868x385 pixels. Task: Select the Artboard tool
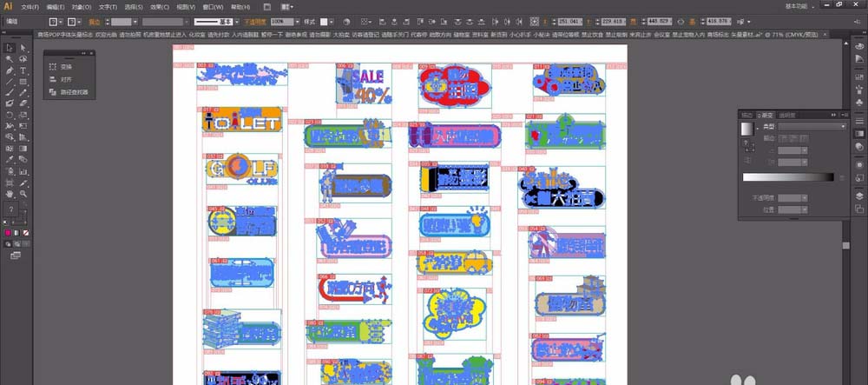coord(10,182)
